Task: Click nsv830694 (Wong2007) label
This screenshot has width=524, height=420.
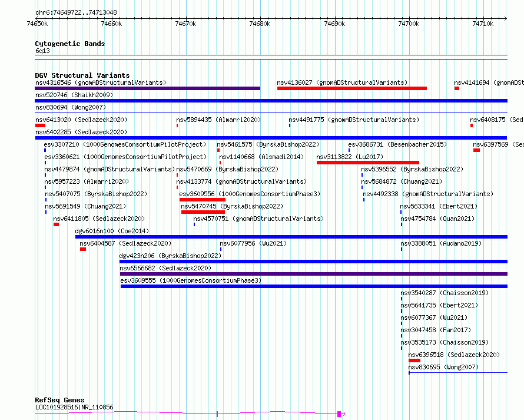Action: tap(71, 107)
